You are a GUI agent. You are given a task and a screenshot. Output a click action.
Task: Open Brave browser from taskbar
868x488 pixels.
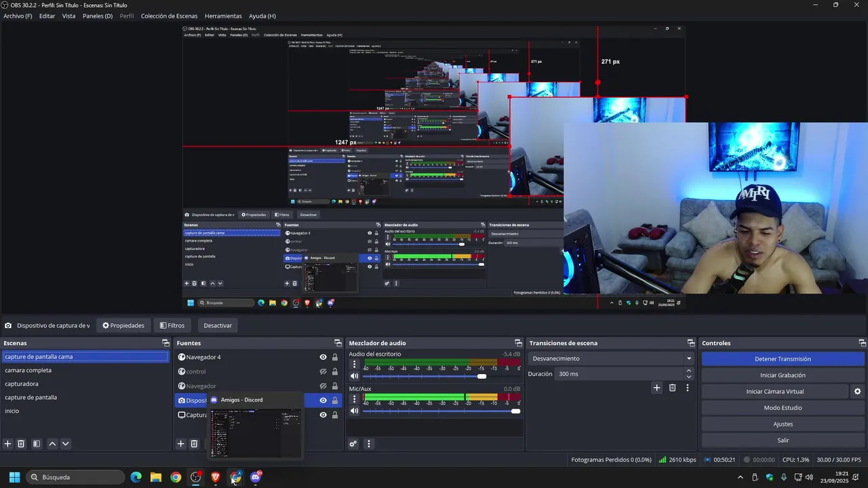pyautogui.click(x=216, y=477)
